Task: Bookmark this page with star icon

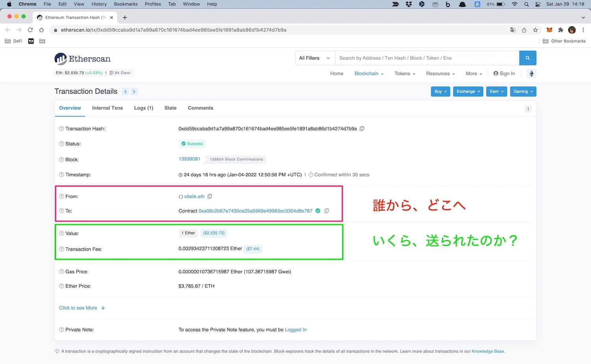Action: click(x=535, y=30)
